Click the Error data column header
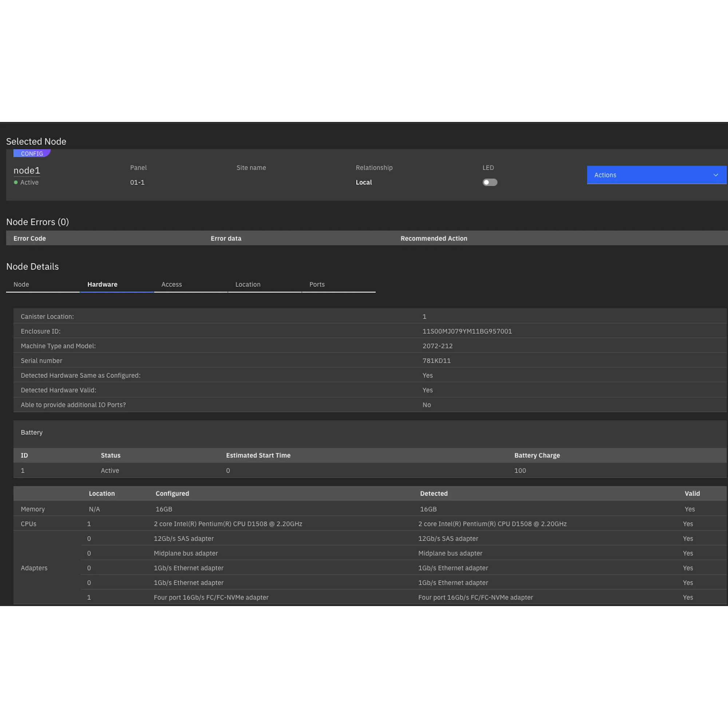This screenshot has height=728, width=728. (226, 238)
